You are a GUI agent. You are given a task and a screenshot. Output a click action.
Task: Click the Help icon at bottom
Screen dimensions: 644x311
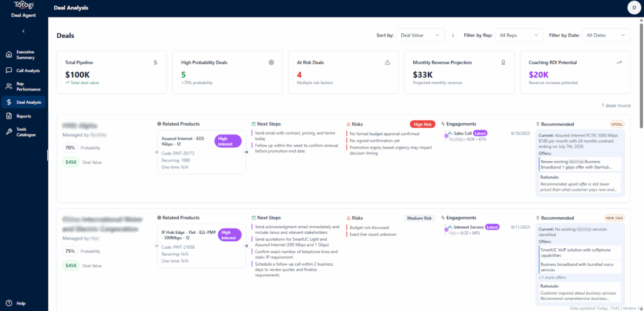[x=9, y=303]
